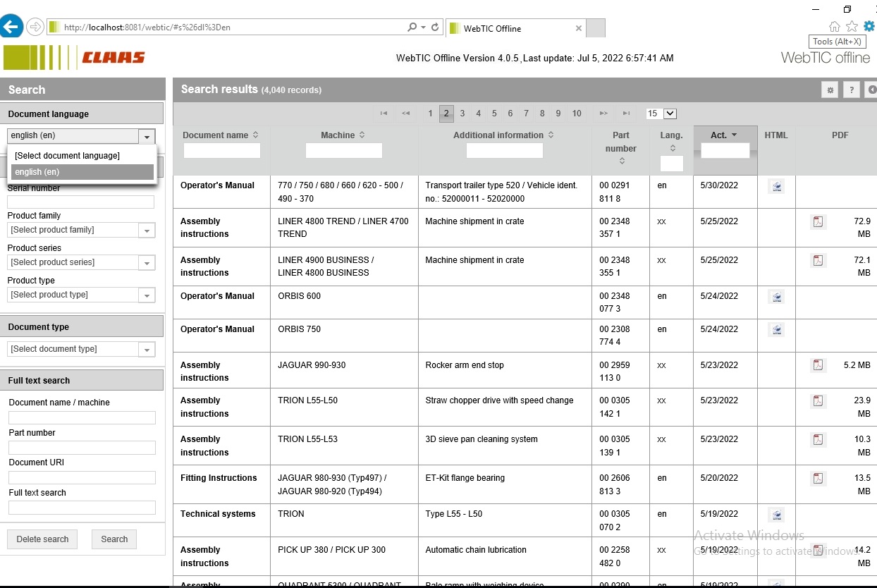
Task: Jump to the first page of results
Action: (x=384, y=114)
